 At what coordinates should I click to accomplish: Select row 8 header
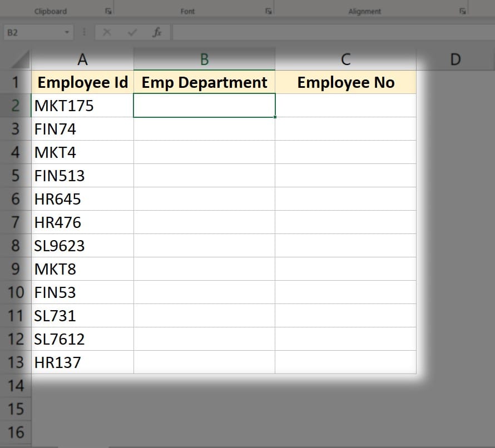point(16,246)
